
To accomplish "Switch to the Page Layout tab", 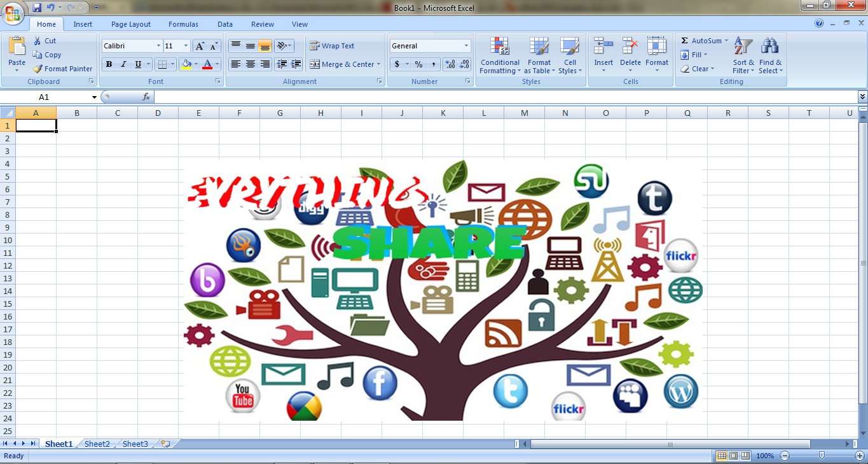I will click(x=131, y=24).
